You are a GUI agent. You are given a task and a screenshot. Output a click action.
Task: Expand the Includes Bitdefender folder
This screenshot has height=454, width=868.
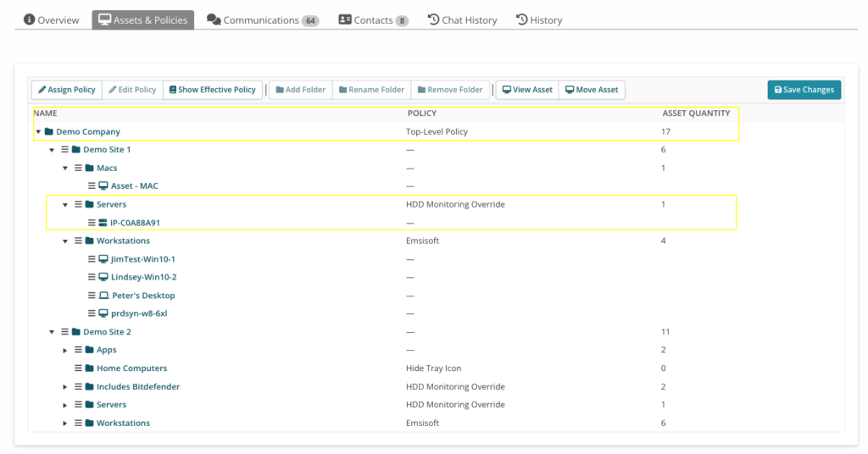[65, 387]
